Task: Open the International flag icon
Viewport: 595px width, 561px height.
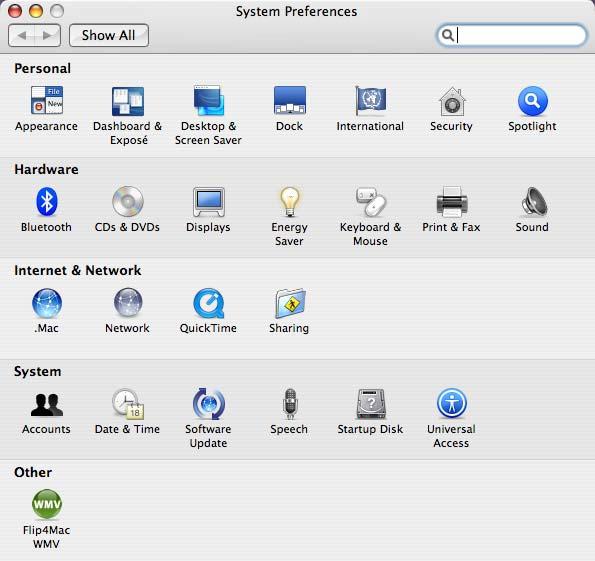Action: (x=370, y=100)
